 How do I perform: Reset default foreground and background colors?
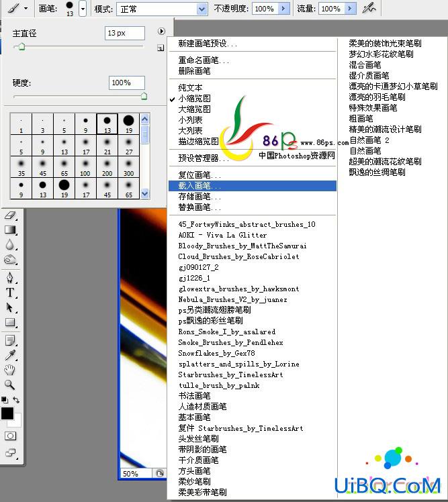coord(5,400)
